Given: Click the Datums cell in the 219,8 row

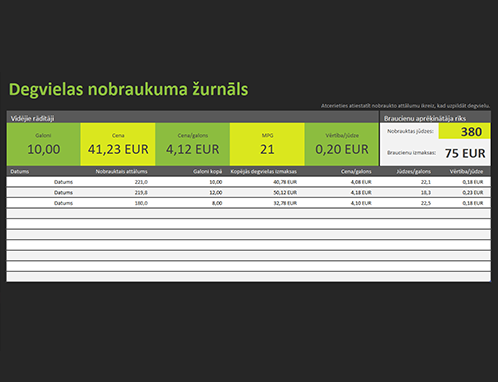Looking at the screenshot, I should (63, 193).
